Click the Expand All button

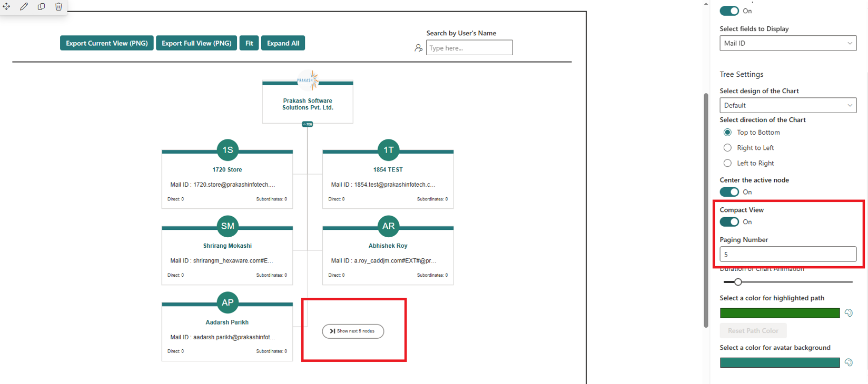(283, 43)
